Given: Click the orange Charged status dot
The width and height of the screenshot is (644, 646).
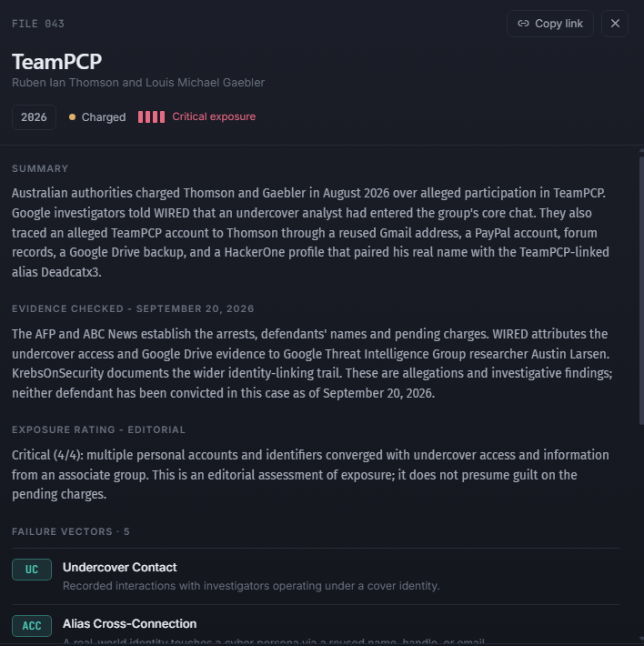Looking at the screenshot, I should coord(72,117).
